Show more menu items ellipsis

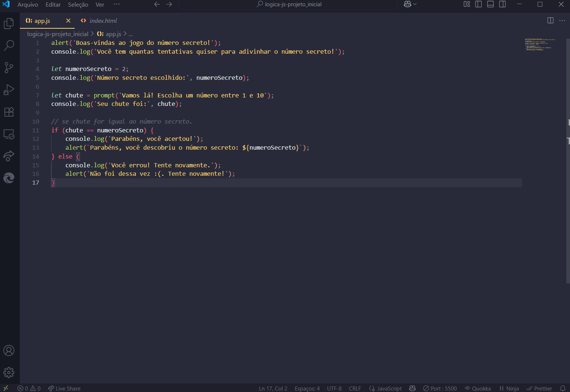click(x=117, y=4)
